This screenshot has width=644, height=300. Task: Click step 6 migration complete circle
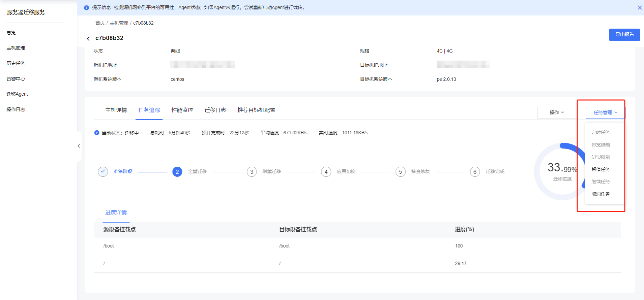pos(475,172)
